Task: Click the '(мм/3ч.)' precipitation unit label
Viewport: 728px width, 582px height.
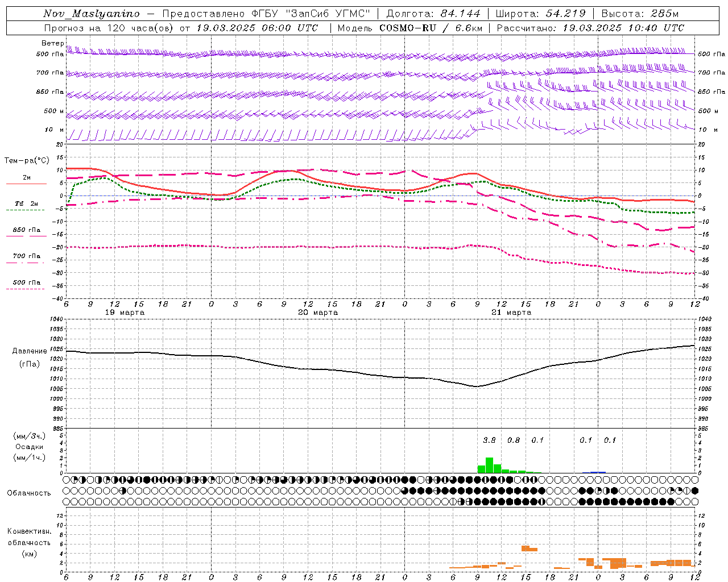Action: [30, 436]
